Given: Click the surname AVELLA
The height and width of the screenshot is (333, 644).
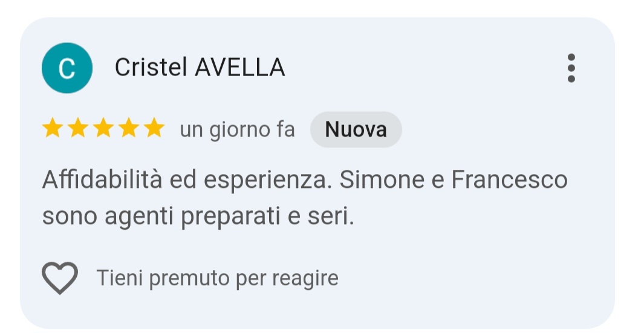Looking at the screenshot, I should click(240, 67).
